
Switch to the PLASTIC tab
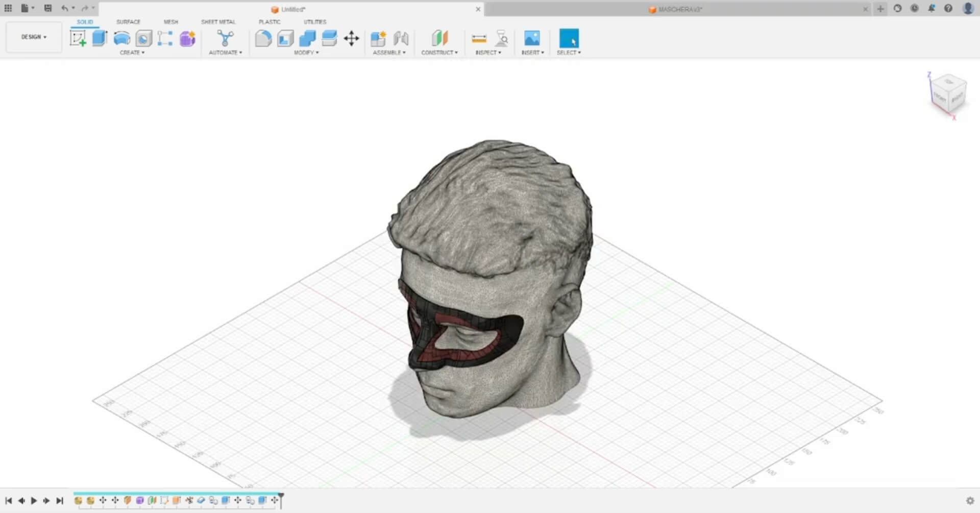(x=269, y=22)
